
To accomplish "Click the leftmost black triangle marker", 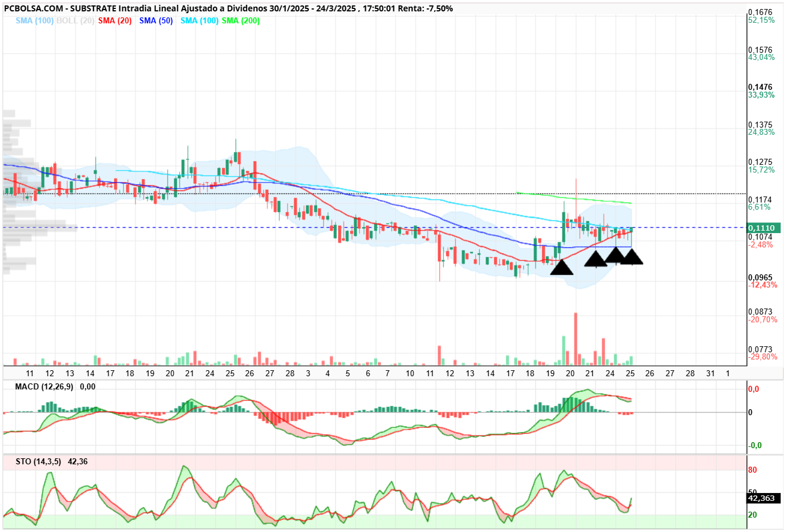I will click(562, 267).
